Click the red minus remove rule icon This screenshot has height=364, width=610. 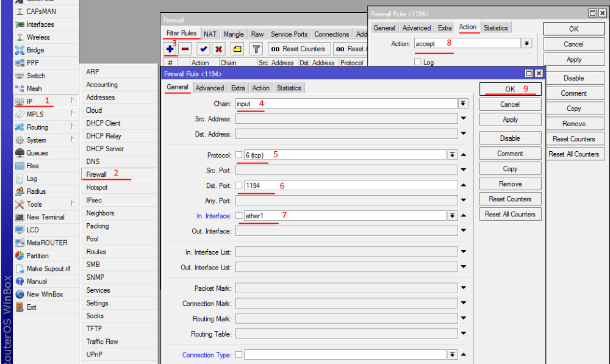pos(185,49)
